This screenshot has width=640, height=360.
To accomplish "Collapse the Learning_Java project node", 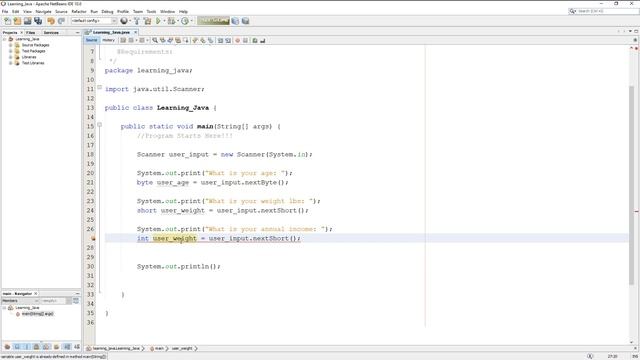I will 4,39.
